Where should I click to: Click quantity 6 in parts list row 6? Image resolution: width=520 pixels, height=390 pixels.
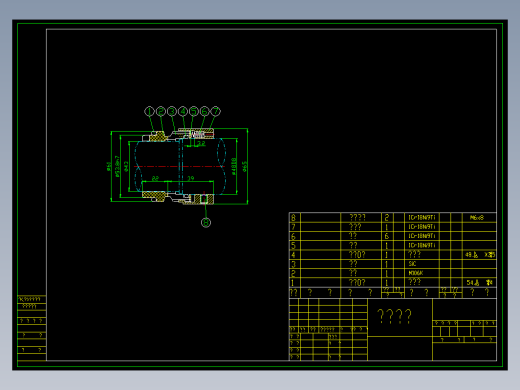pos(387,236)
